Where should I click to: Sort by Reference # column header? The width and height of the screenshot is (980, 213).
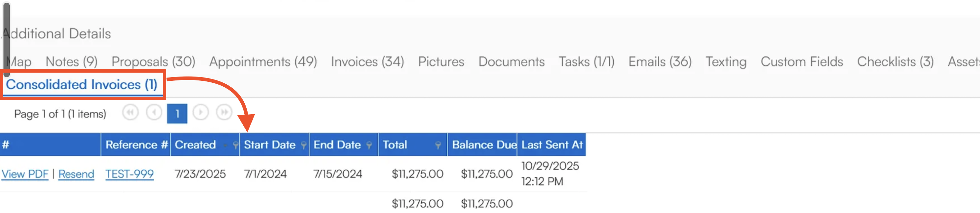pos(136,145)
